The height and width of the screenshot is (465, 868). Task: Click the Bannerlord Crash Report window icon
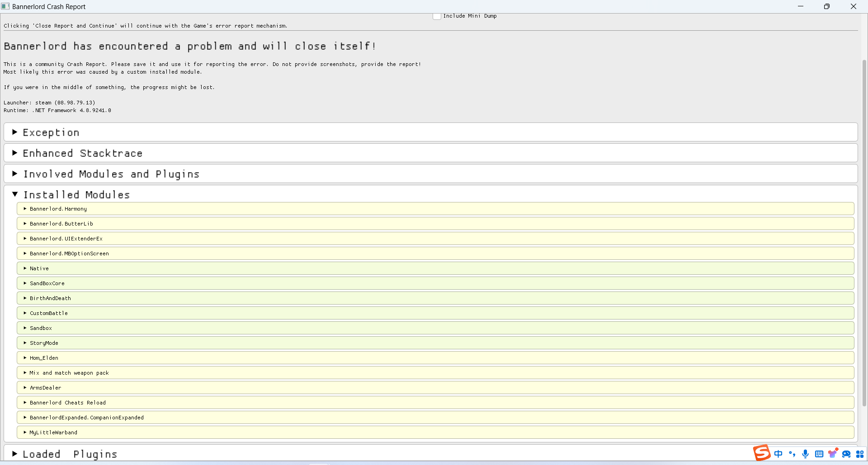(5, 6)
